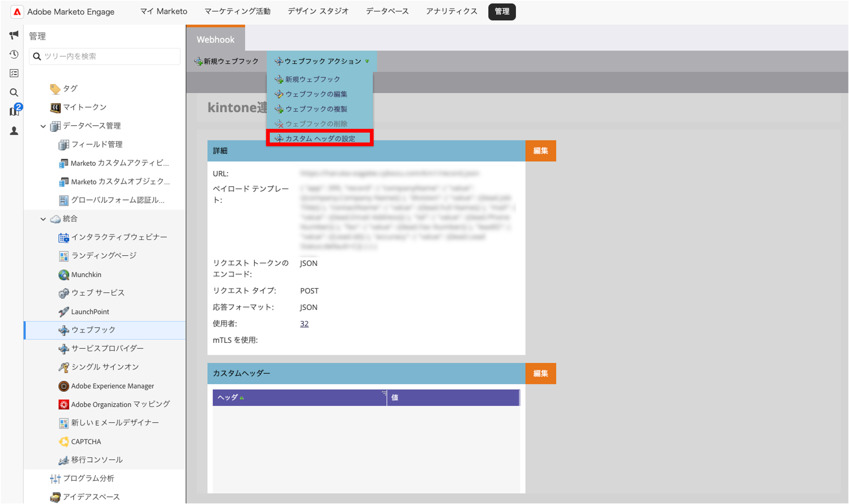Viewport: 849px width, 504px height.
Task: Click the ランディングページ icon
Action: [64, 256]
